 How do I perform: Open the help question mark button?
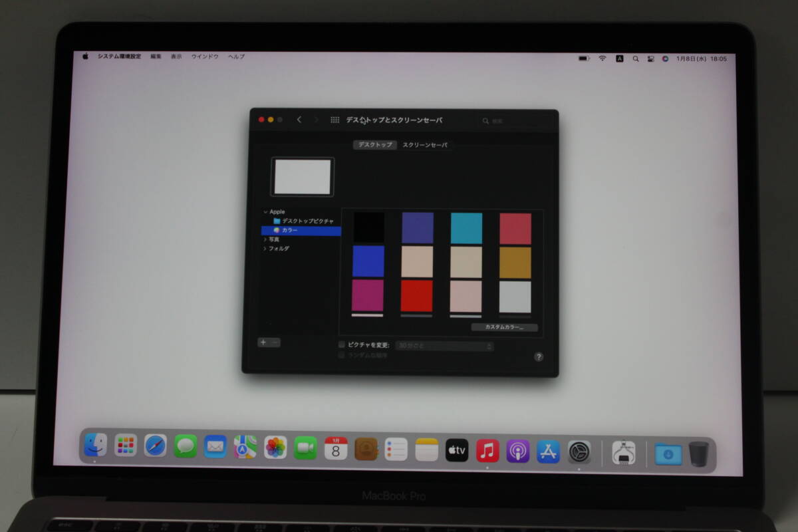pos(539,357)
